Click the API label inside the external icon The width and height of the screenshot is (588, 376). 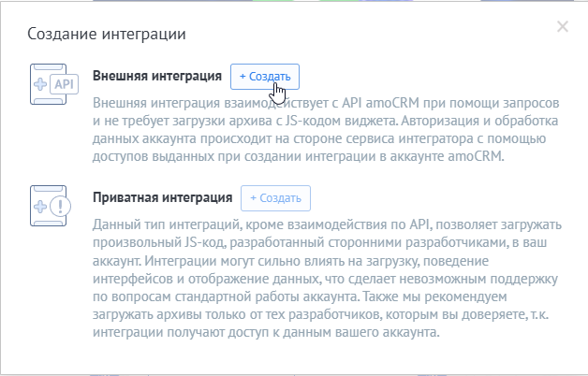pyautogui.click(x=65, y=85)
